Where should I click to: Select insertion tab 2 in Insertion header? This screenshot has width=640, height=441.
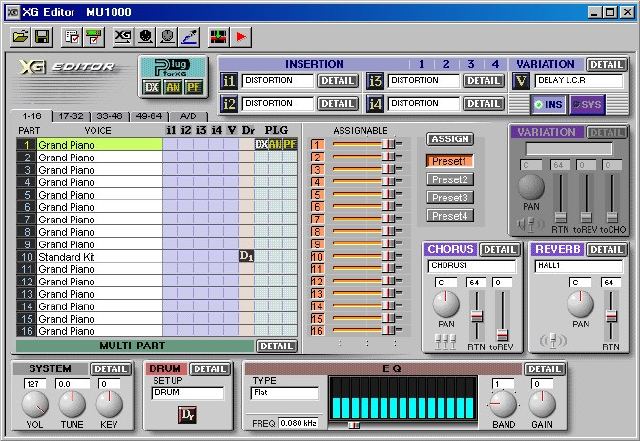[446, 64]
